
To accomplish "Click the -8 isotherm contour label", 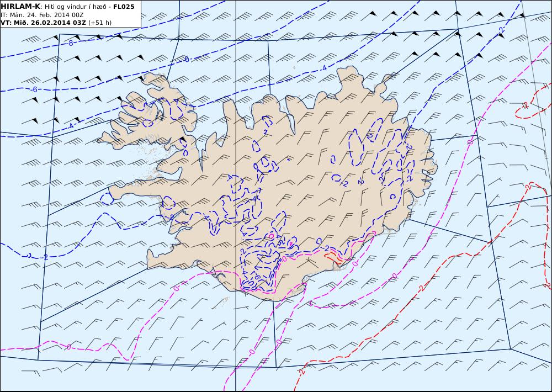I will (x=71, y=43).
